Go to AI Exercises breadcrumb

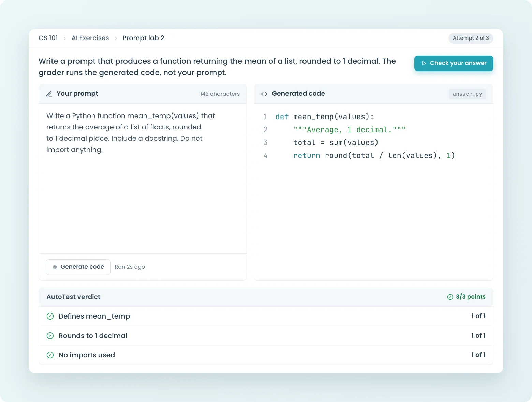(x=90, y=38)
